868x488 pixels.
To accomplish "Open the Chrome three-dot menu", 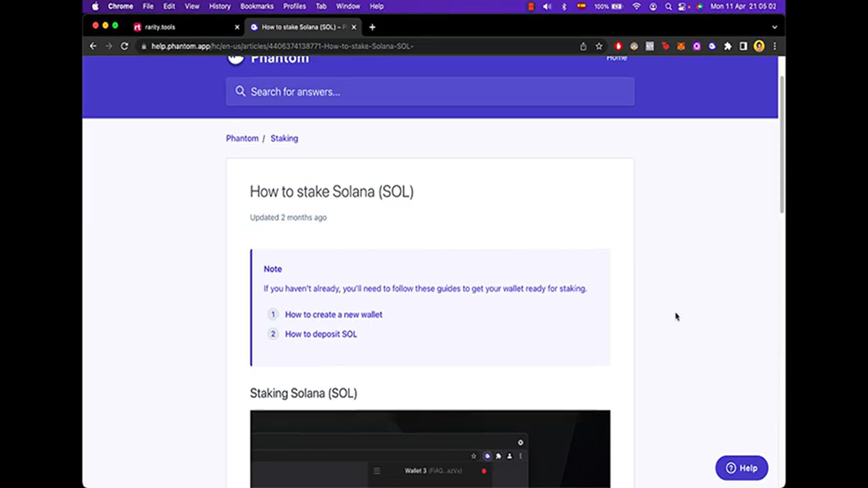I will tap(774, 46).
